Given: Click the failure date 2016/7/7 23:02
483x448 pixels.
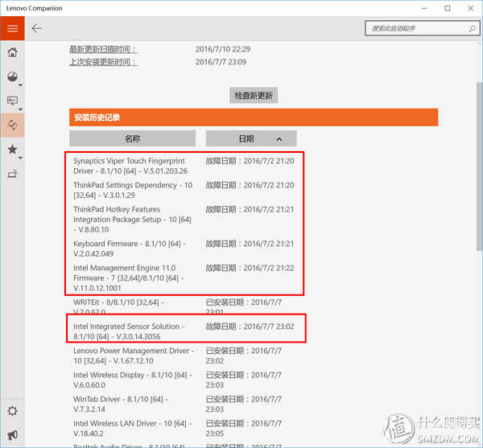Looking at the screenshot, I should (x=250, y=327).
